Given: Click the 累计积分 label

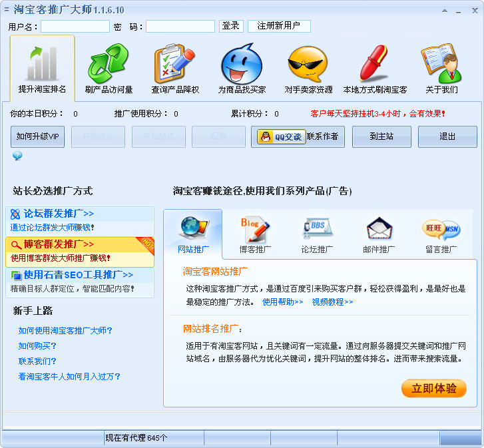Looking at the screenshot, I should pos(250,114).
